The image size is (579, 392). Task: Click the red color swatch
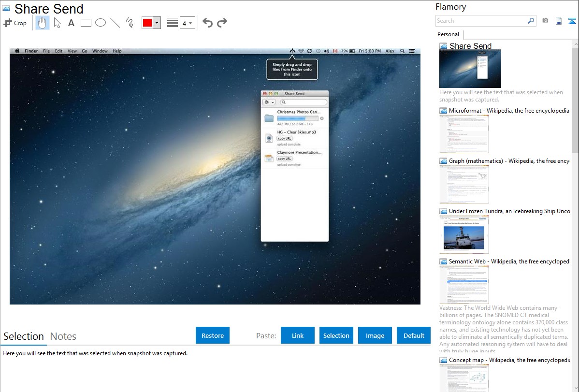[x=147, y=23]
